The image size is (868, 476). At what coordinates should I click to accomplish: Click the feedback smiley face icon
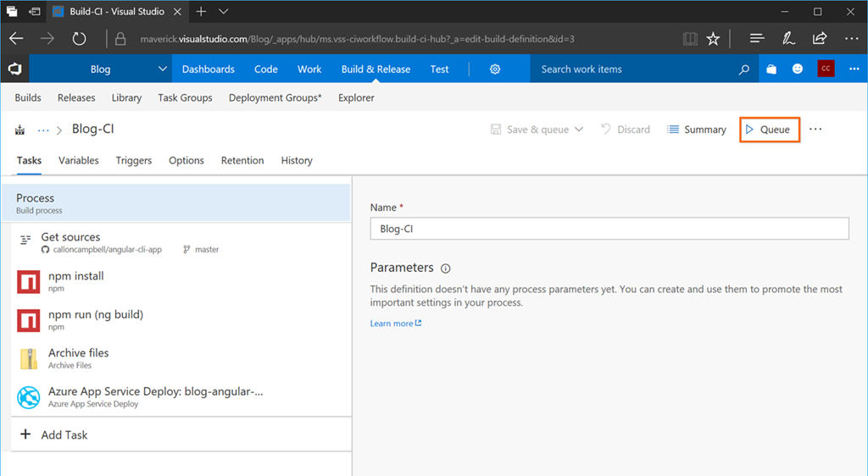798,69
